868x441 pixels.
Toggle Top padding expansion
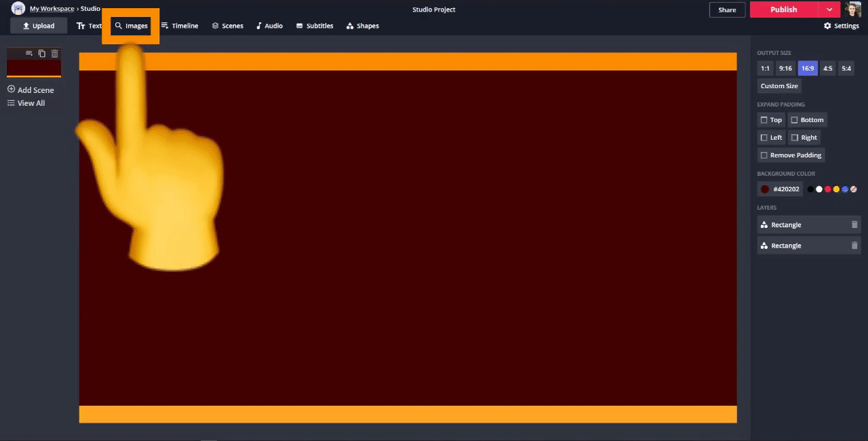click(771, 120)
